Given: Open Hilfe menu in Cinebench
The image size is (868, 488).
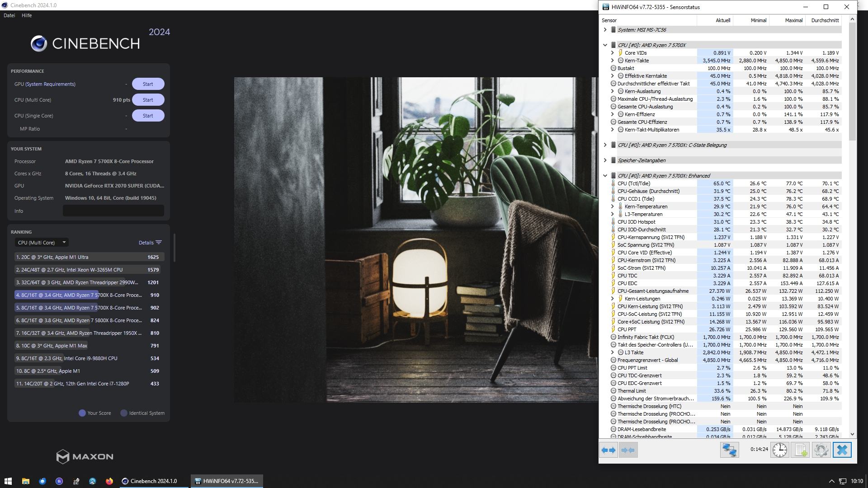Looking at the screenshot, I should tap(27, 15).
